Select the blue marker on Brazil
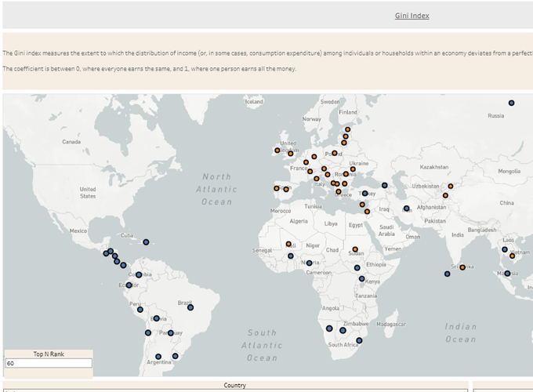 tap(190, 307)
